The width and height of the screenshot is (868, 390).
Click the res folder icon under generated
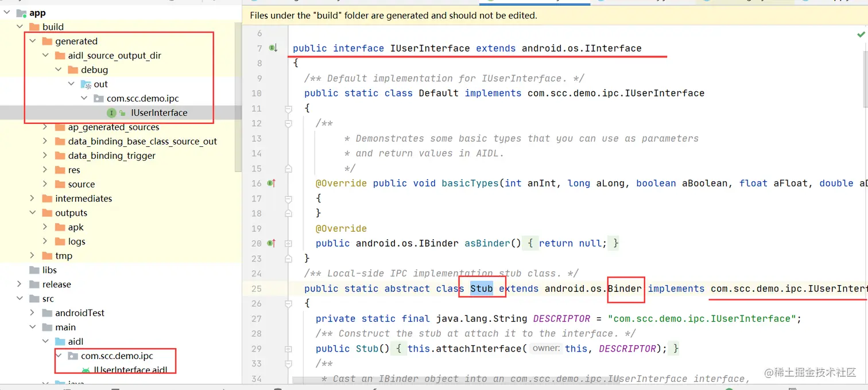[60, 170]
